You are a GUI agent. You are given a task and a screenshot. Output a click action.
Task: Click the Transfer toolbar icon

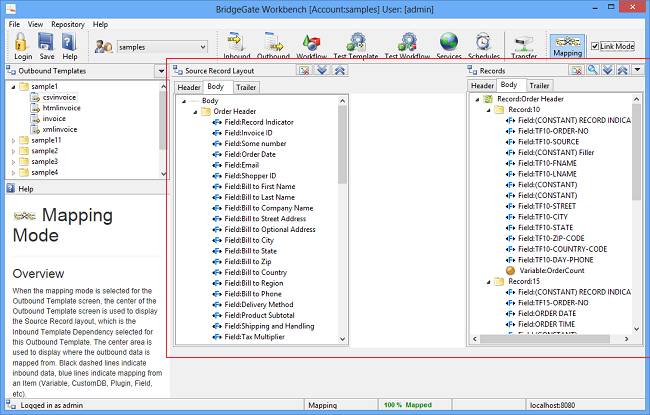tap(524, 46)
